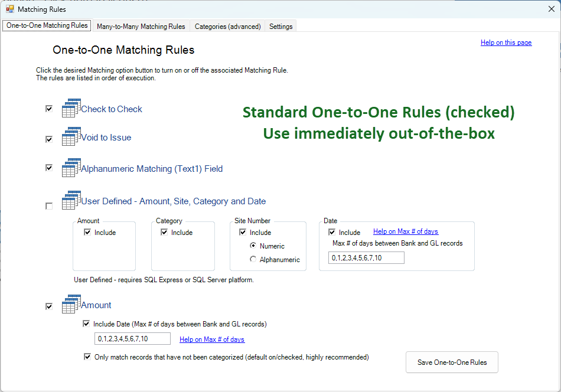561x392 pixels.
Task: Open the Help on this page link
Action: coord(505,43)
